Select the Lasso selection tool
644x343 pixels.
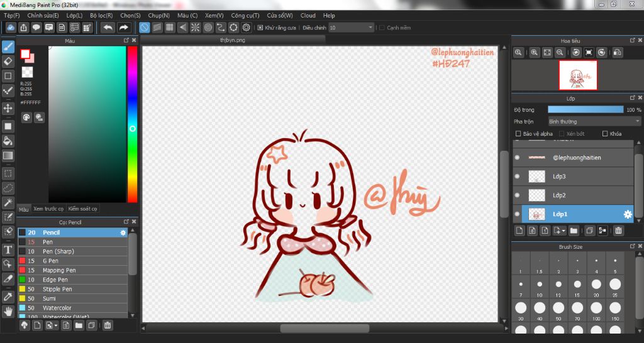(x=8, y=188)
